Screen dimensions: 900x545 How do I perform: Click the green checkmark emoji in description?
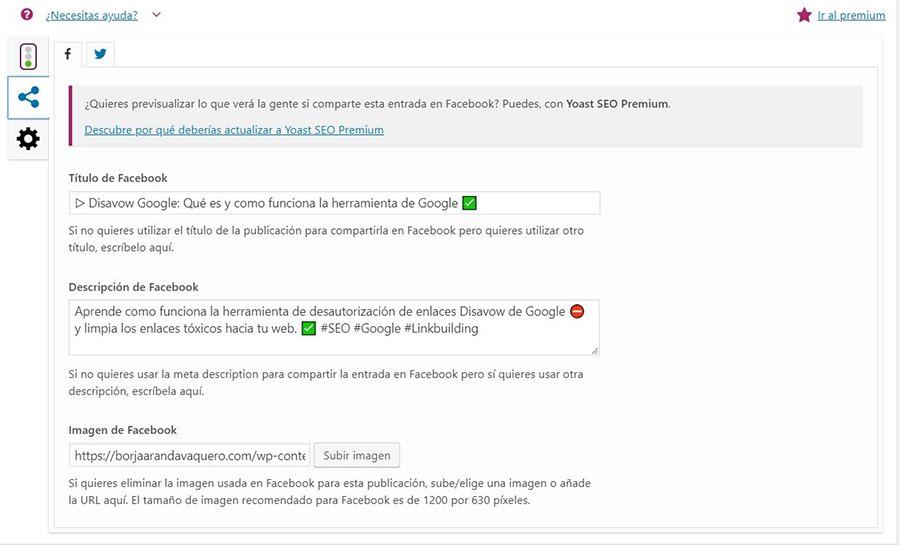309,329
